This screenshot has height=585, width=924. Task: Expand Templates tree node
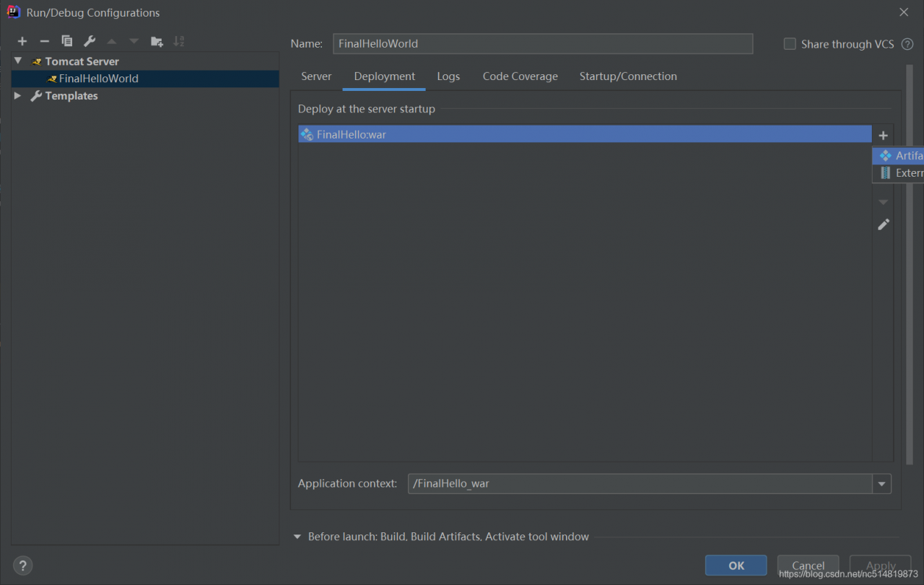click(x=18, y=95)
